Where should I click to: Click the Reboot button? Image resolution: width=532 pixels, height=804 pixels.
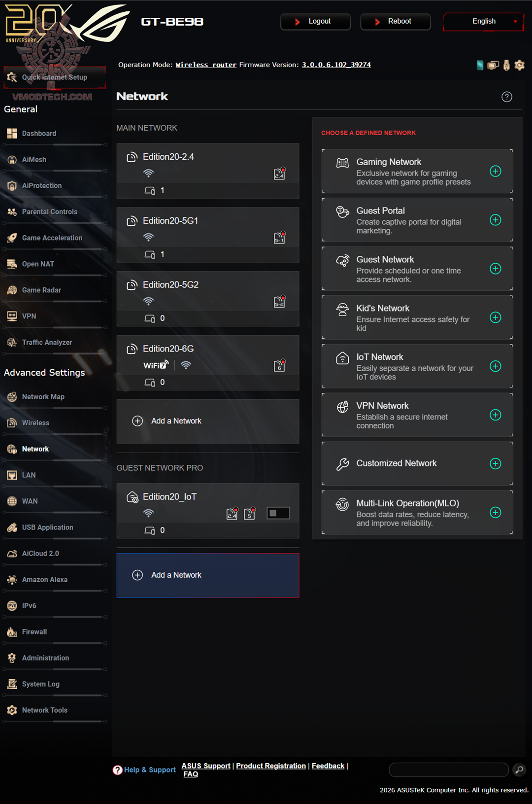[396, 22]
